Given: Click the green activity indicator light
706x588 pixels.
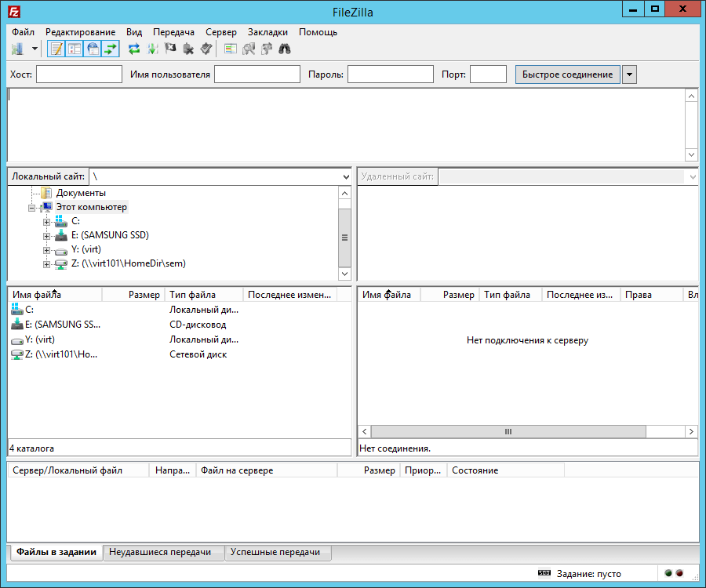Looking at the screenshot, I should [x=668, y=573].
